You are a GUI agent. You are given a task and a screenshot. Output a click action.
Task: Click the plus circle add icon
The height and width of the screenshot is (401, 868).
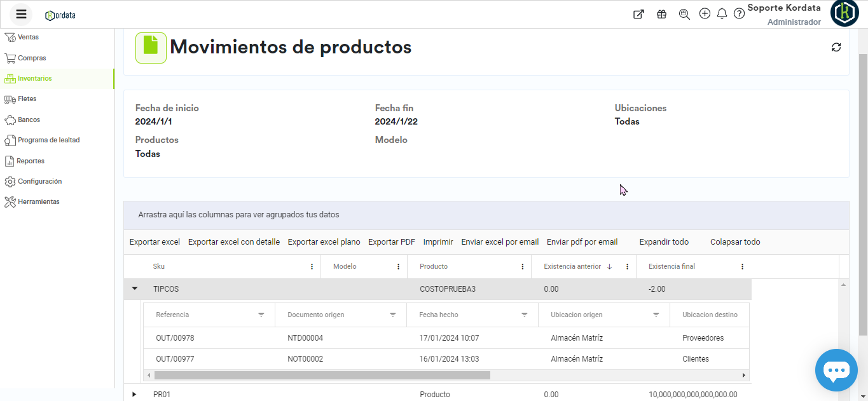tap(705, 13)
